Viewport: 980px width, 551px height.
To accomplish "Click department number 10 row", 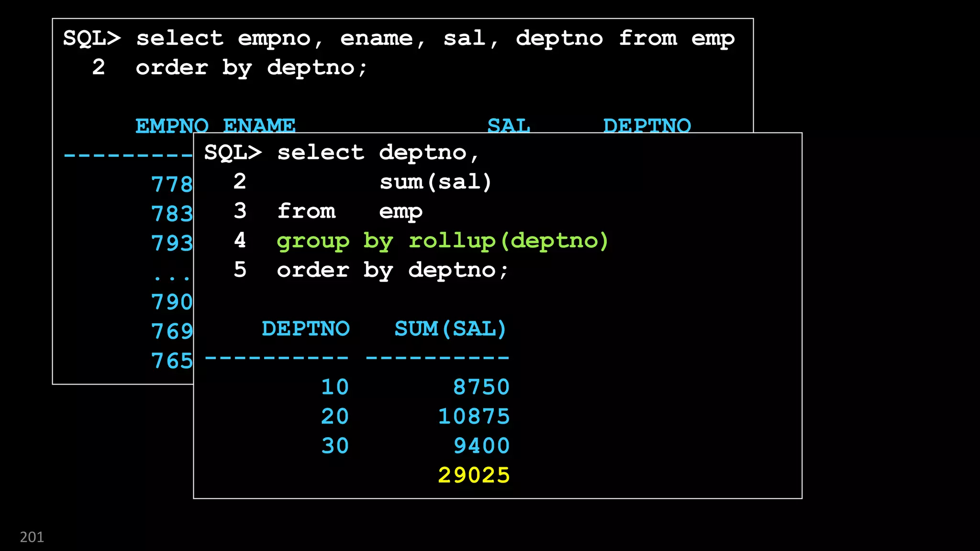I will (x=334, y=387).
